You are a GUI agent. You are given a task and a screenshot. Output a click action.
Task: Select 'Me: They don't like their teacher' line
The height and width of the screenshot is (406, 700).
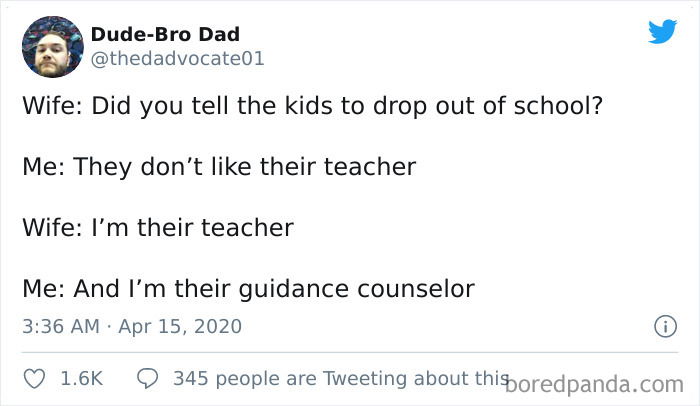point(219,167)
